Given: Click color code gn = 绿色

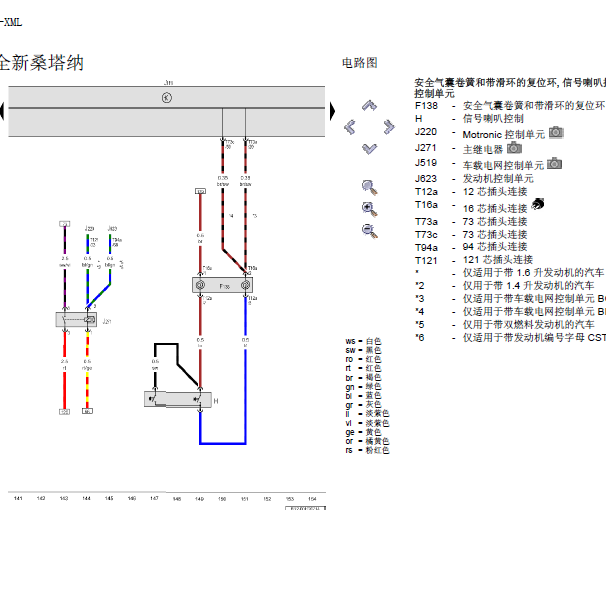Looking at the screenshot, I should (x=363, y=386).
